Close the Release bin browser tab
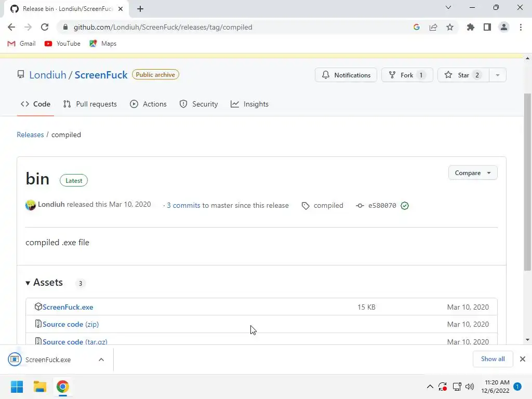The width and height of the screenshot is (532, 399). pos(121,9)
